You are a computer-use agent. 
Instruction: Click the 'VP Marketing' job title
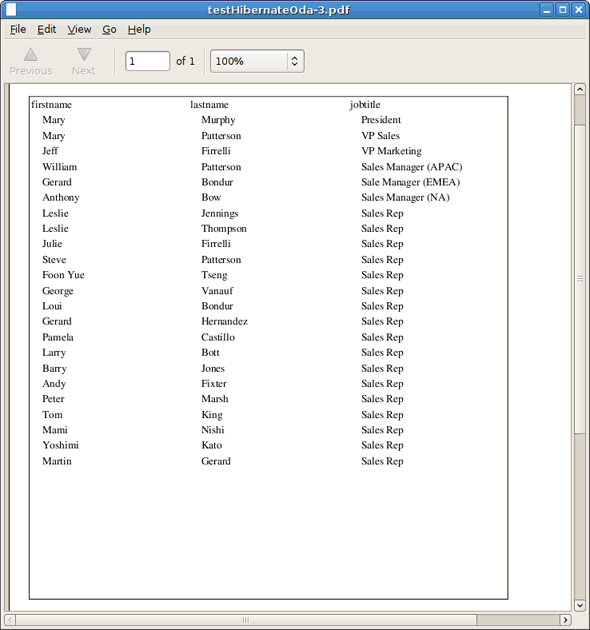pos(391,151)
